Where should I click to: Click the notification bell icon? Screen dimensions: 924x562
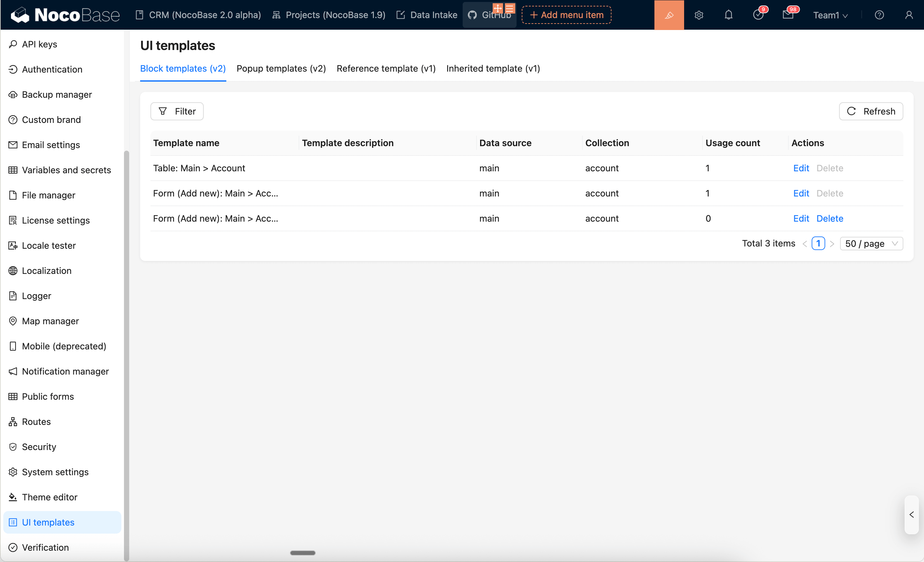tap(728, 15)
